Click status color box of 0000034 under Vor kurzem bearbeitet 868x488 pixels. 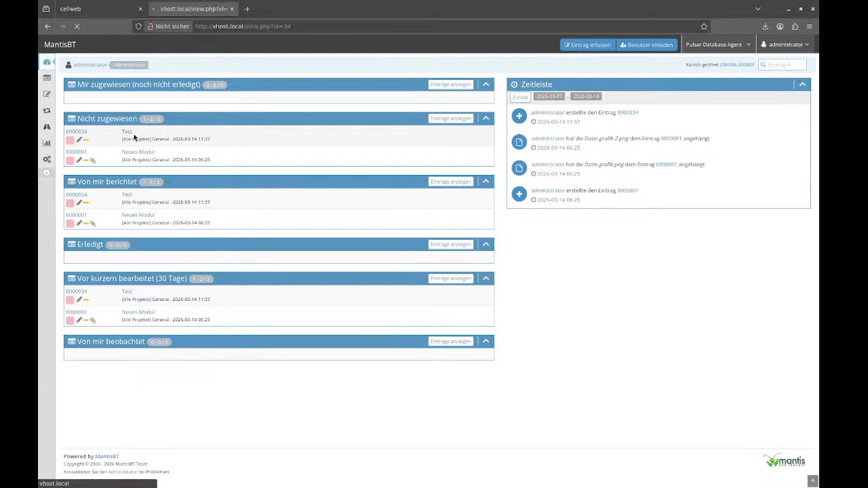point(70,300)
